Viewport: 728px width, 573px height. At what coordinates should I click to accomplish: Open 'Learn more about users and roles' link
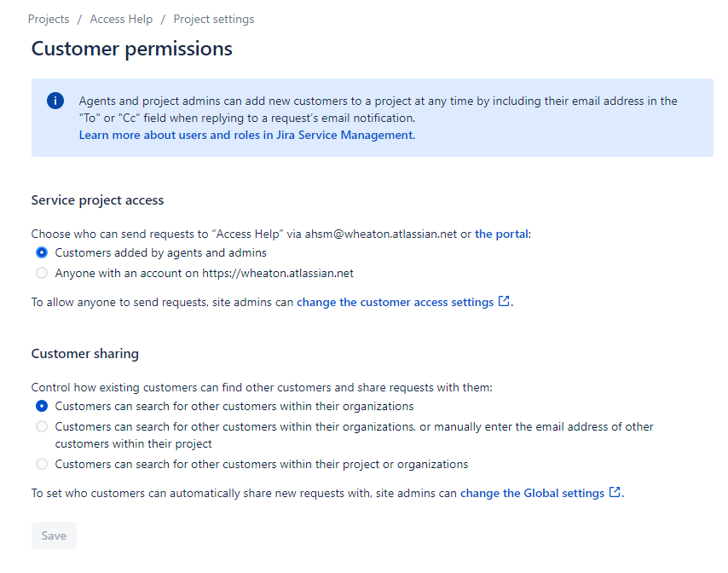[247, 135]
